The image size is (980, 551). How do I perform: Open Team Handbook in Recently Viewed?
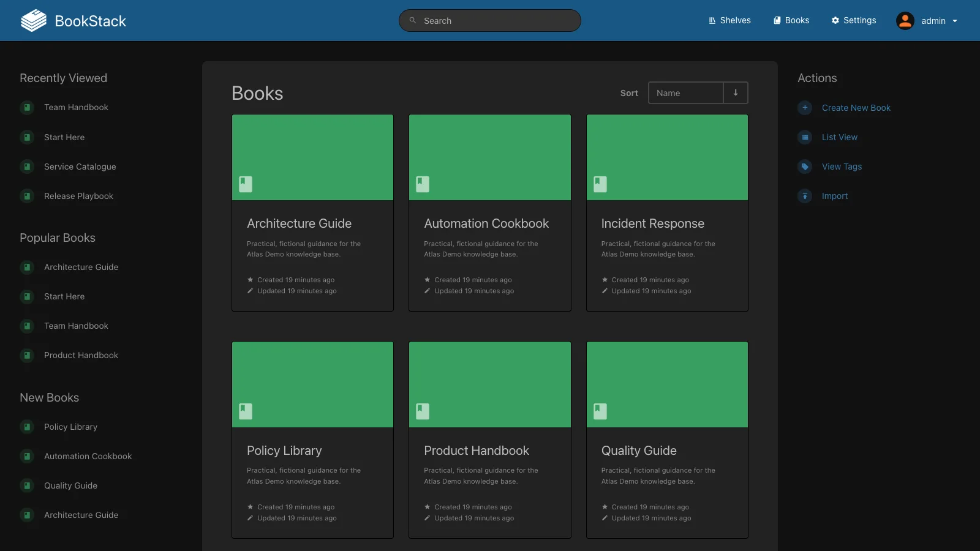click(x=76, y=108)
